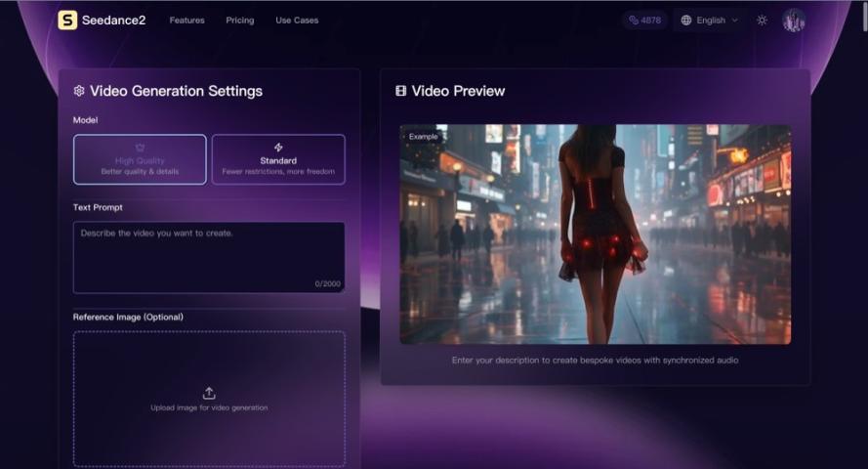This screenshot has width=868, height=469.
Task: Open the Use Cases menu item
Action: (297, 21)
